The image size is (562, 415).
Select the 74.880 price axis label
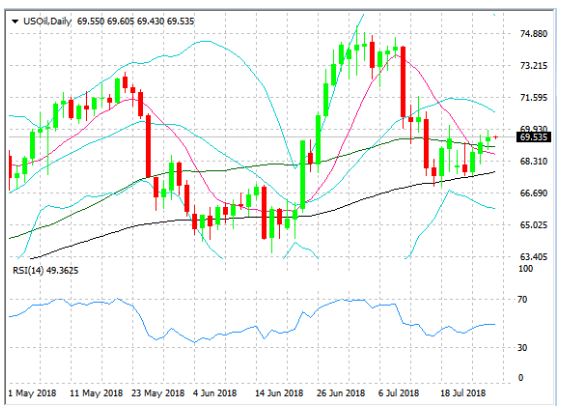coord(533,34)
